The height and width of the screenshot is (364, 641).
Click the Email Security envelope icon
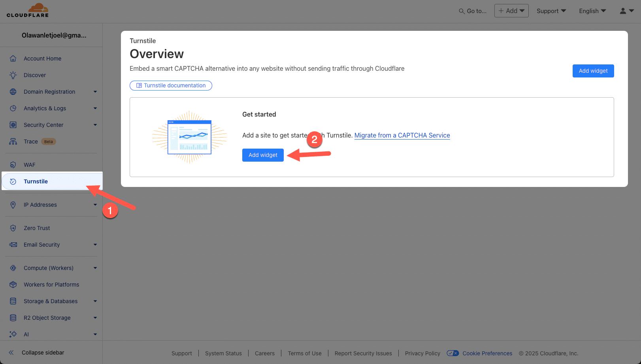tap(13, 244)
